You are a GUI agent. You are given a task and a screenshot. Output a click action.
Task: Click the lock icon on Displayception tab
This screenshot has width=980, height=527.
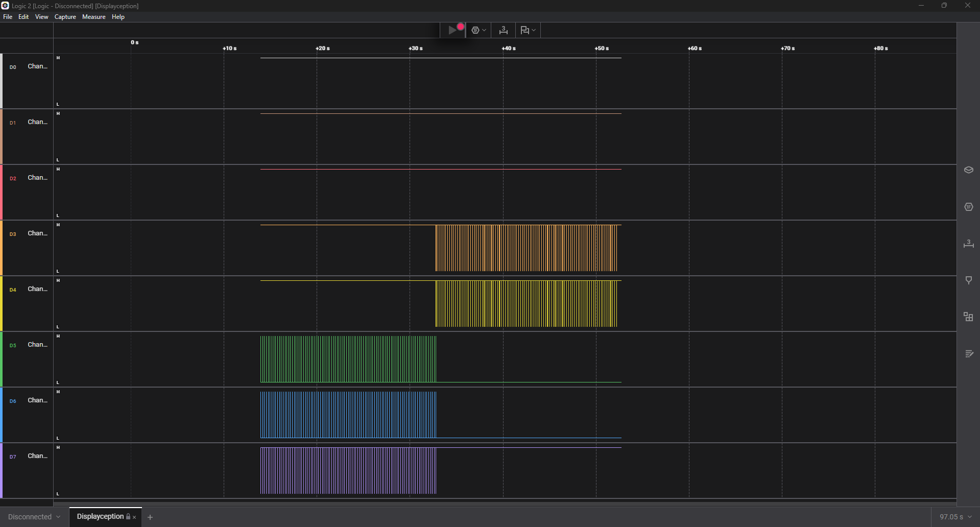pos(128,517)
